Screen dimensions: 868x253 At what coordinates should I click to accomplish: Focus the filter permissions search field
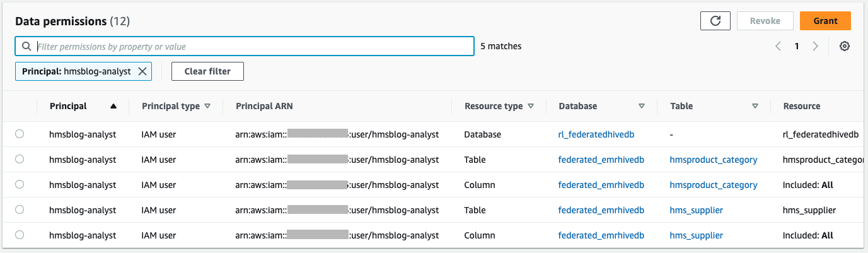(252, 46)
